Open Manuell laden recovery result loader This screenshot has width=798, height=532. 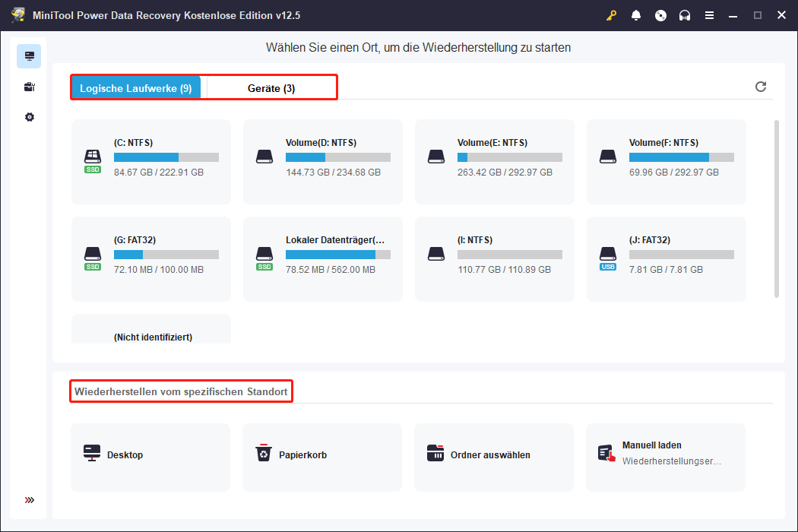pos(666,458)
